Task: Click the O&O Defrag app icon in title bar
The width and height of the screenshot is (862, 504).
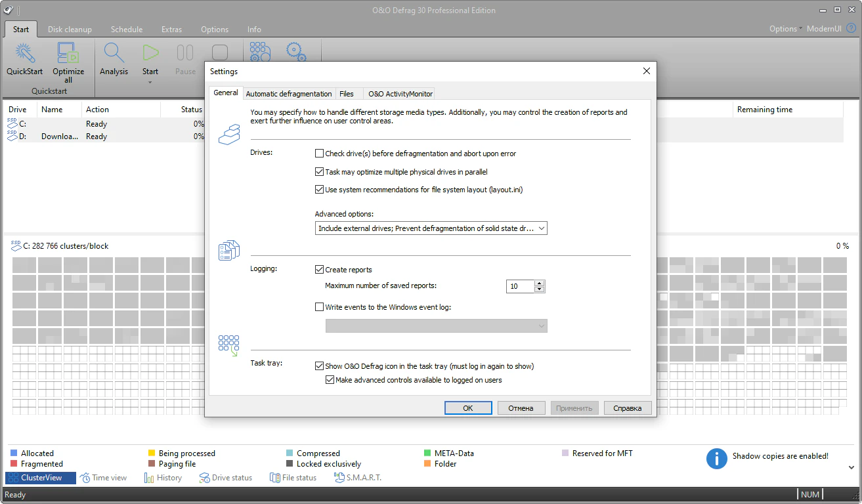Action: pyautogui.click(x=9, y=10)
